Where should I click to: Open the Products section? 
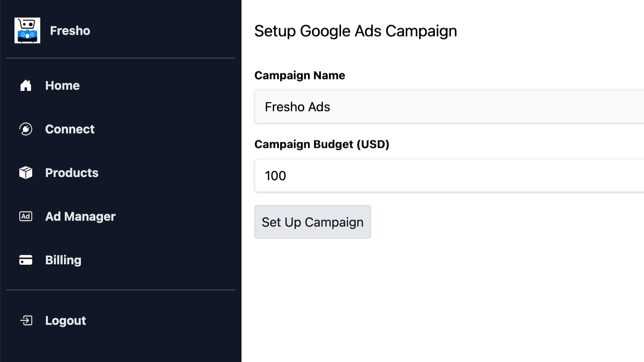tap(121, 173)
